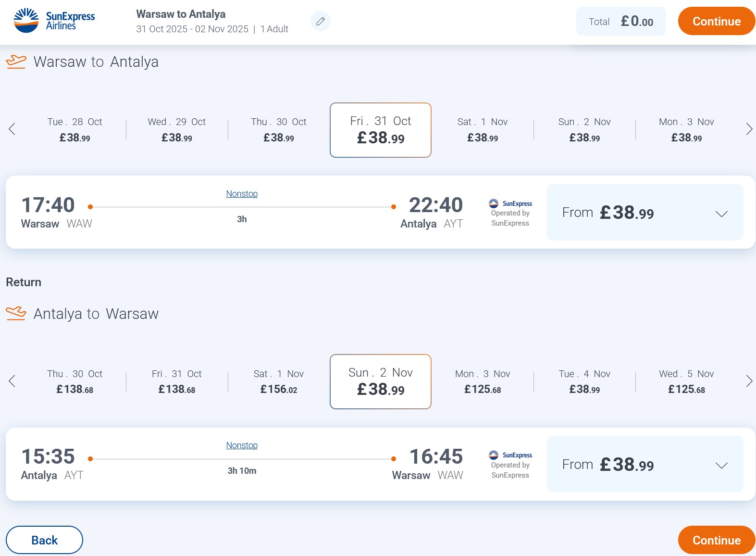
Task: Choose return date Mon 3 Nov £125.68
Action: click(483, 381)
